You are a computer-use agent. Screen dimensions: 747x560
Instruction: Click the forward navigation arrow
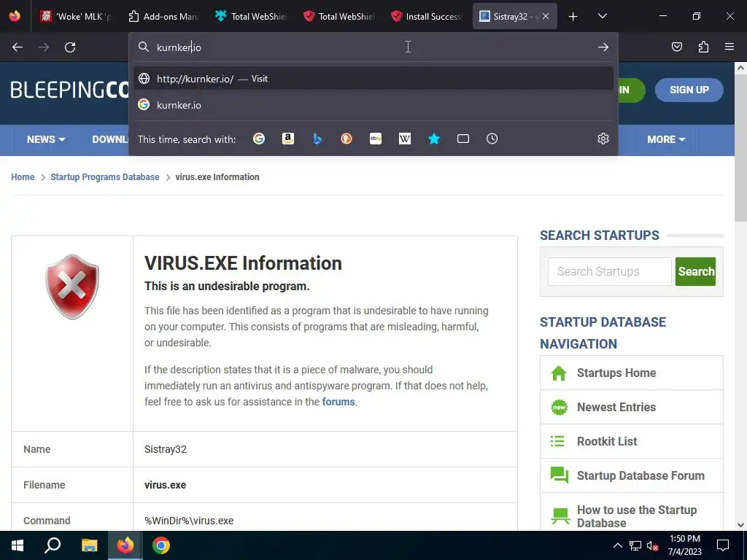(44, 47)
